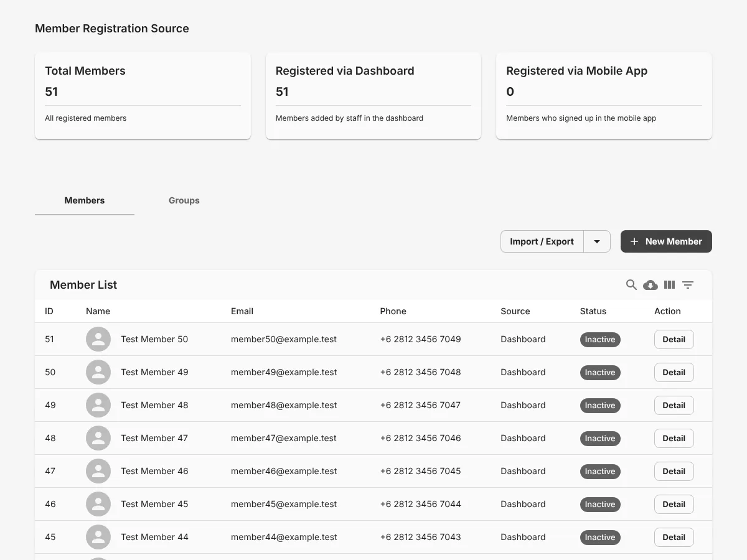Click phone +6 2812 3456 7044
This screenshot has width=747, height=560.
pyautogui.click(x=421, y=504)
